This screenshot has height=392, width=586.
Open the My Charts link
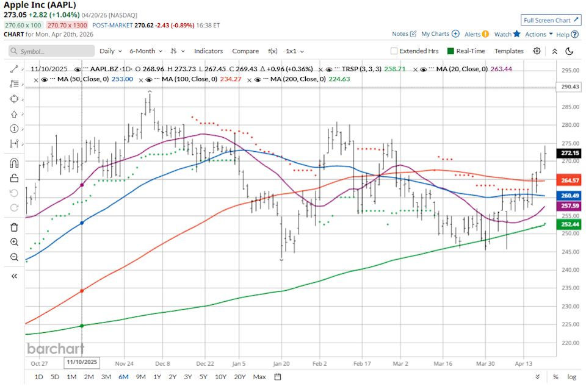[440, 34]
